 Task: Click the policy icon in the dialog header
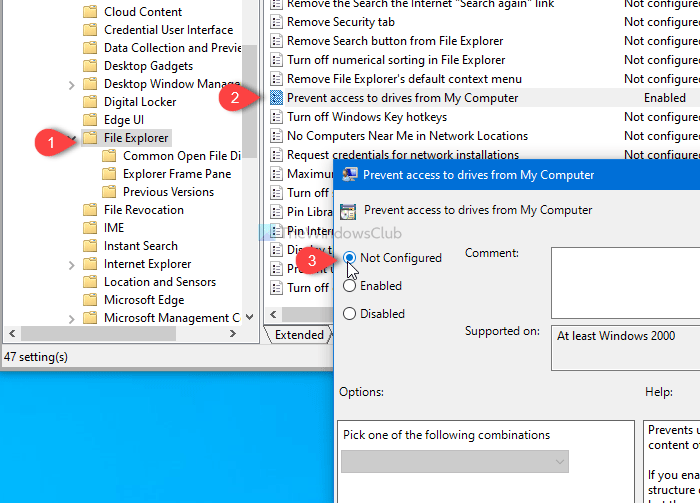click(x=348, y=211)
